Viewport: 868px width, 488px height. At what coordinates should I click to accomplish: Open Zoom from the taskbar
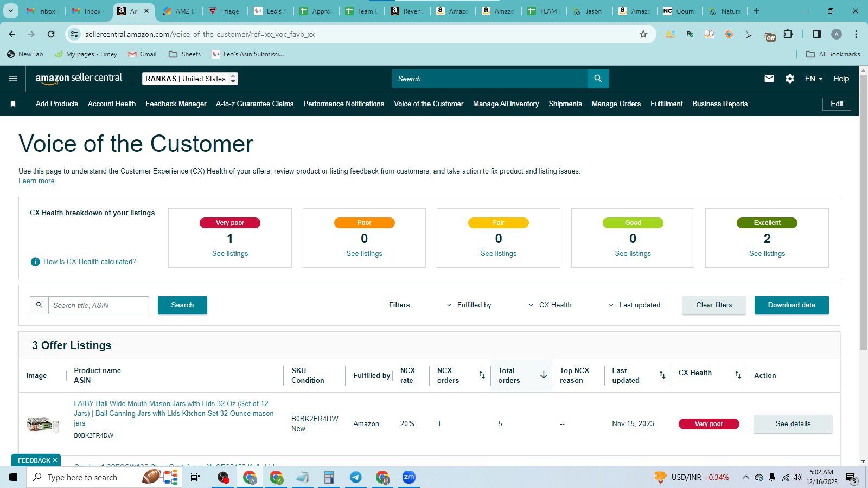409,477
